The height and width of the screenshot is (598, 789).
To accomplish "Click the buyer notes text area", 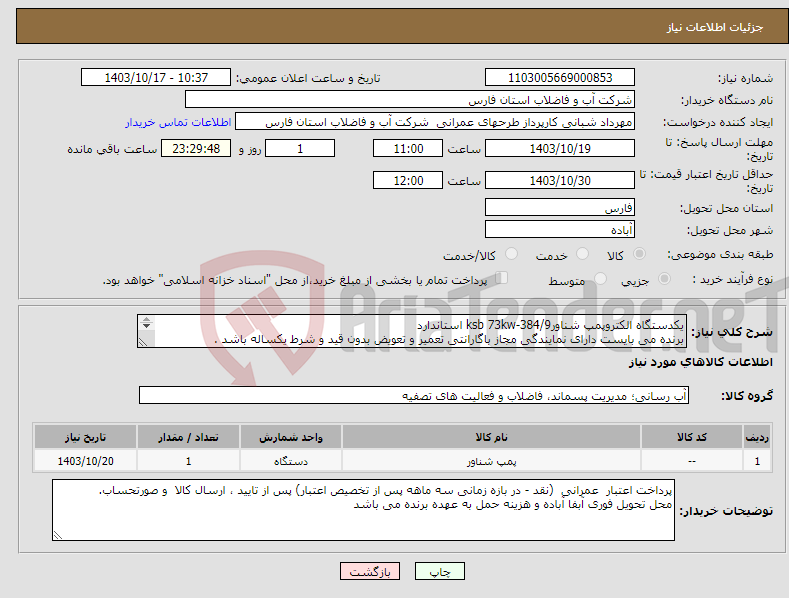I will (363, 510).
